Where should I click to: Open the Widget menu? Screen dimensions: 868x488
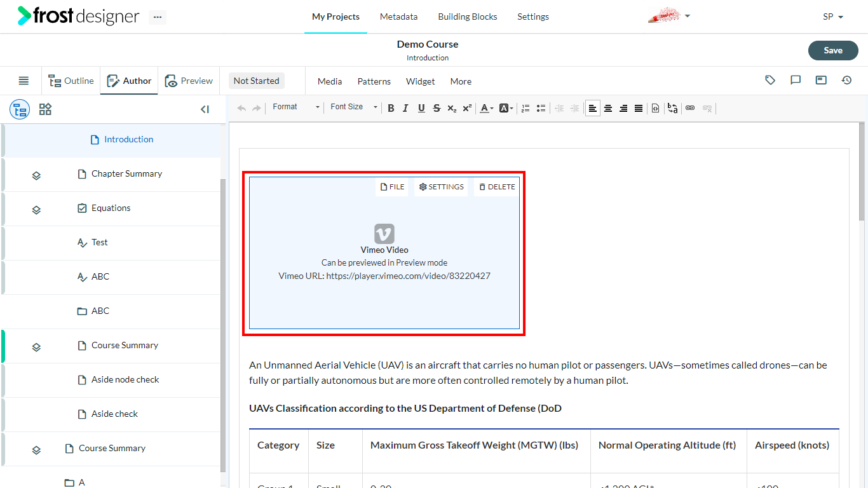(421, 81)
